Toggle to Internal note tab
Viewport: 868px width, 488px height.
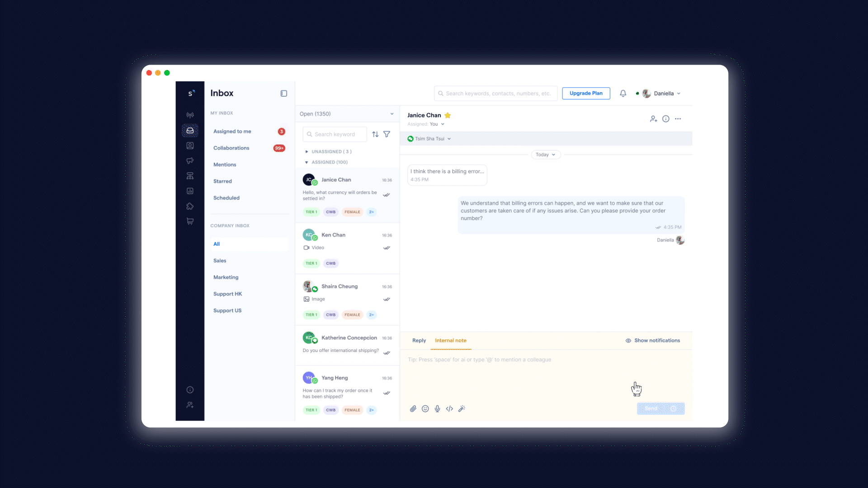451,340
